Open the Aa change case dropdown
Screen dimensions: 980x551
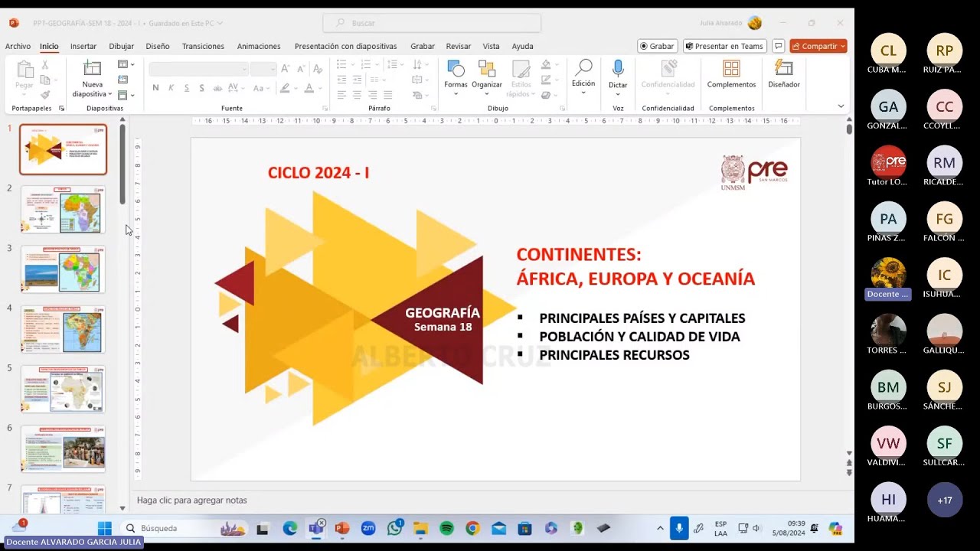261,88
